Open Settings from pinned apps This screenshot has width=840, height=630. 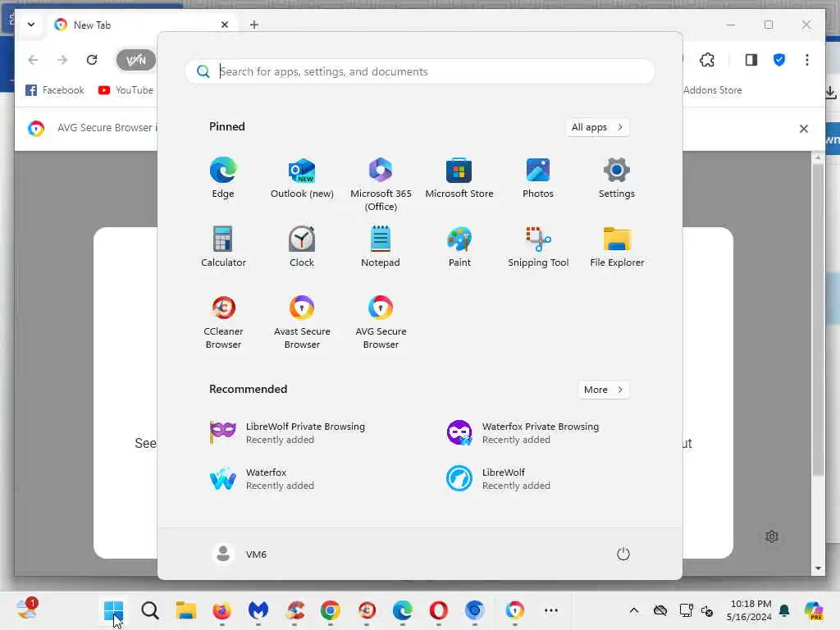(x=617, y=178)
